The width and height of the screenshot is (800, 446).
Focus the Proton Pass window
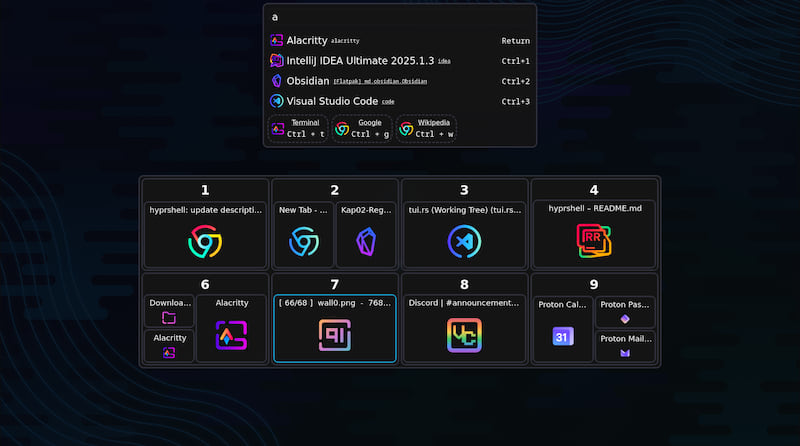coord(625,312)
